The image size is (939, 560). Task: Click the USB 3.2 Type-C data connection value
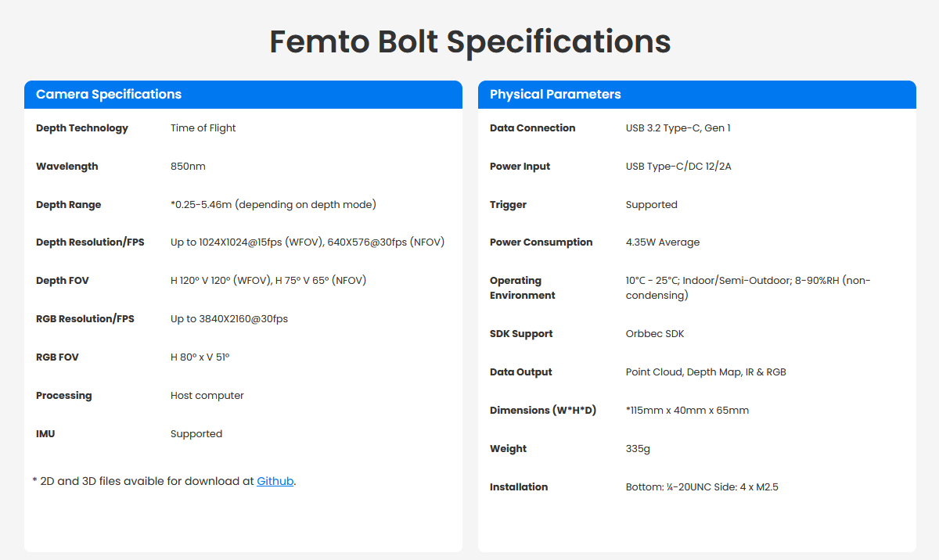point(678,128)
